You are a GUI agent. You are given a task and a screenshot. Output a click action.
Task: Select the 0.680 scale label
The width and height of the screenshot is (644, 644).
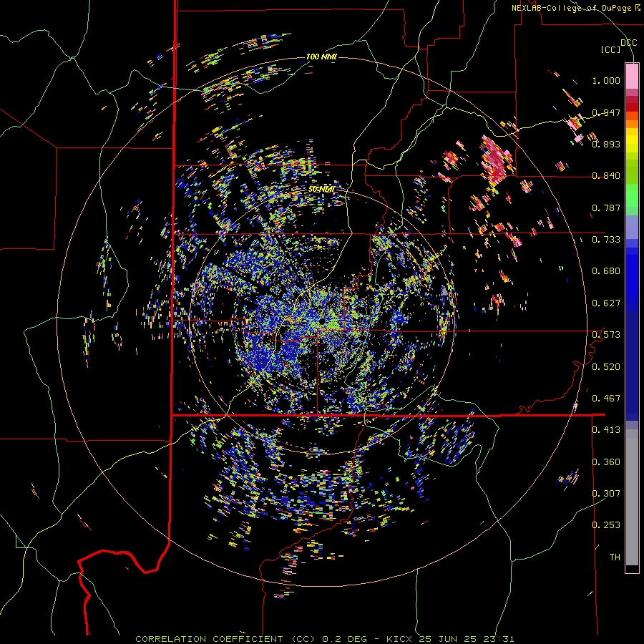coord(606,271)
